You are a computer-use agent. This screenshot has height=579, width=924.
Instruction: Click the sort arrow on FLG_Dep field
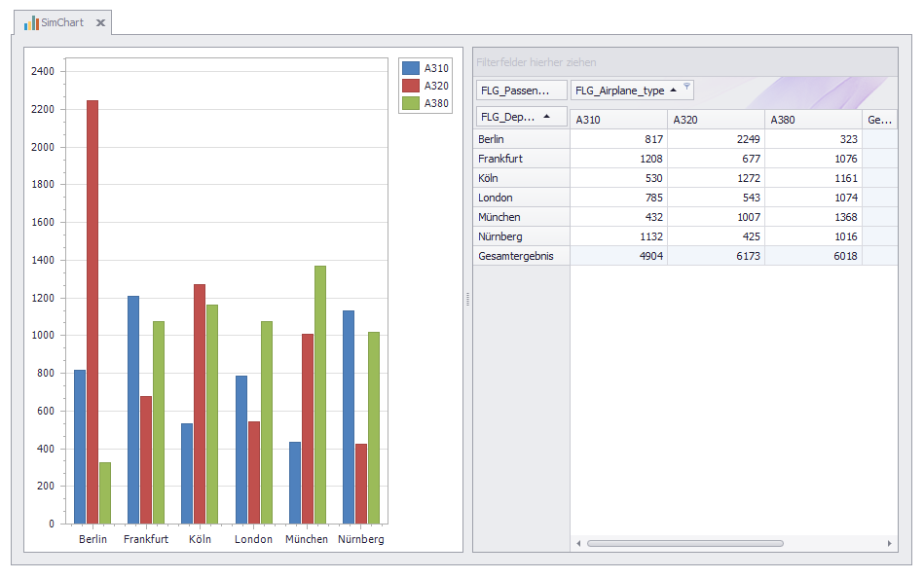[546, 117]
